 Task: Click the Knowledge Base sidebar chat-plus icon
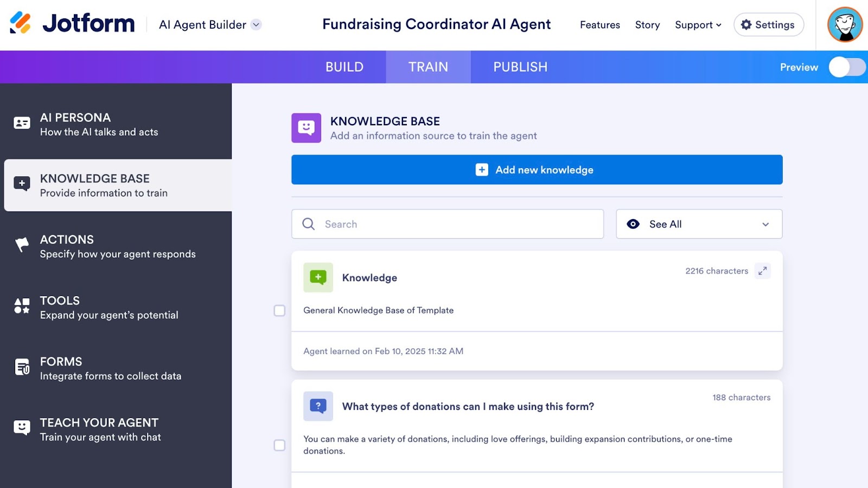click(22, 184)
